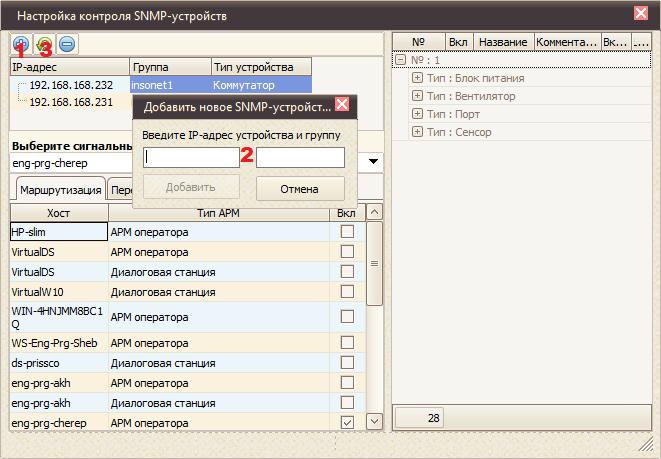This screenshot has width=661, height=459.
Task: Tick the ds-prissco checkbox
Action: coord(347,362)
